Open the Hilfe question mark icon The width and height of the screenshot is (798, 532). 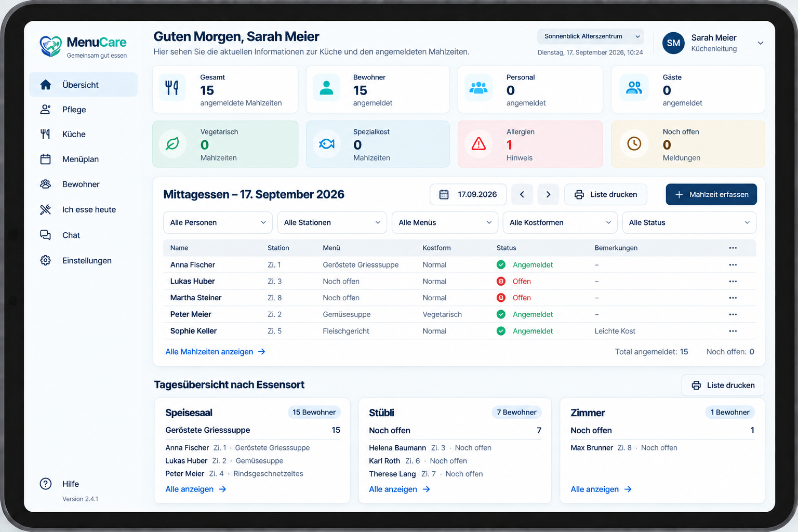(46, 484)
